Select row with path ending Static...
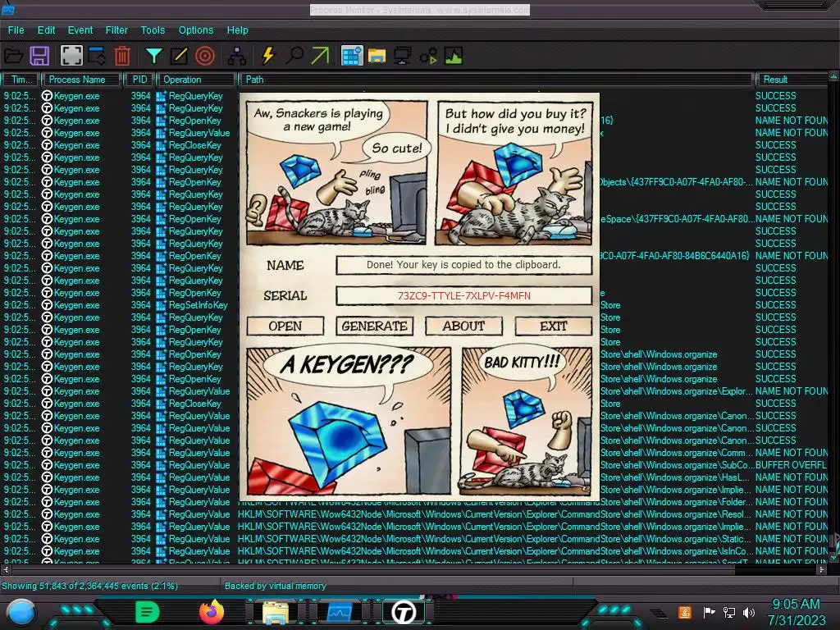This screenshot has height=630, width=840. [414, 539]
